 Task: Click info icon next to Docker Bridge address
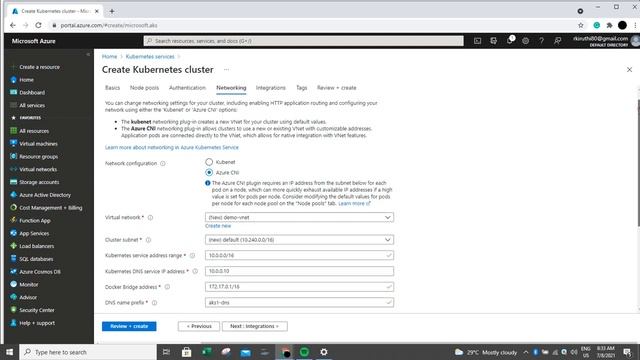[167, 287]
